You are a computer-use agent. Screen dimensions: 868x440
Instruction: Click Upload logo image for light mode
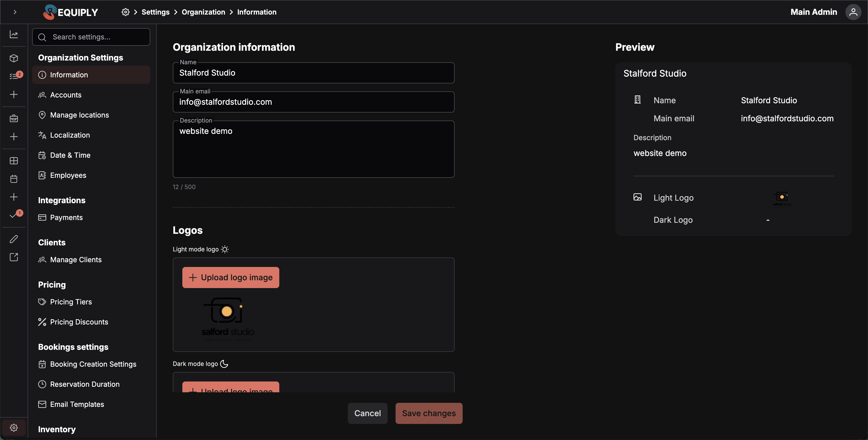tap(231, 278)
